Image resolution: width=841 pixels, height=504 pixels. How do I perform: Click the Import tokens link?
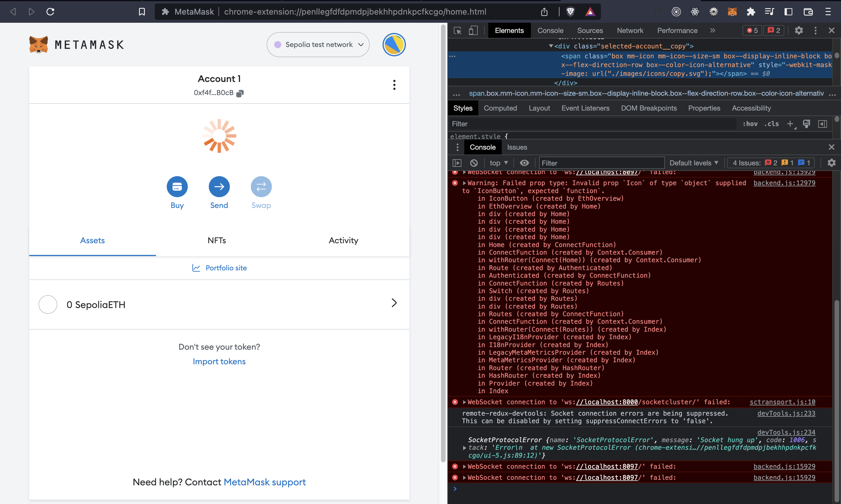(x=219, y=361)
